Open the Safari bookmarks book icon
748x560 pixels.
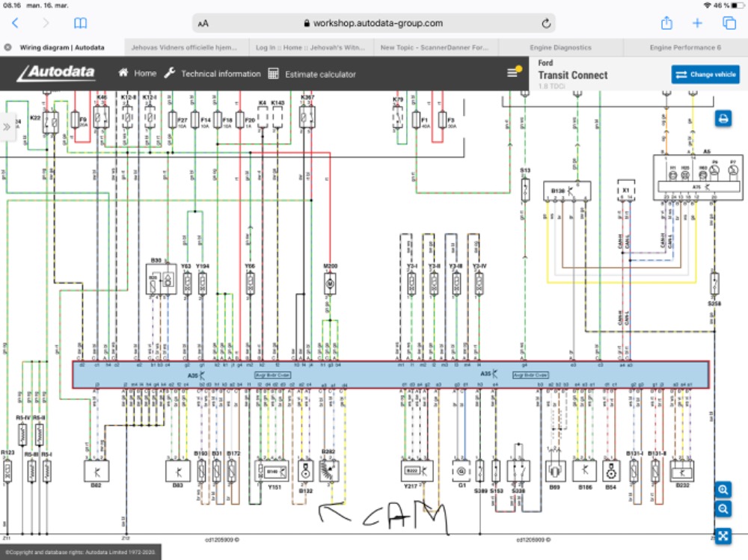click(x=80, y=23)
